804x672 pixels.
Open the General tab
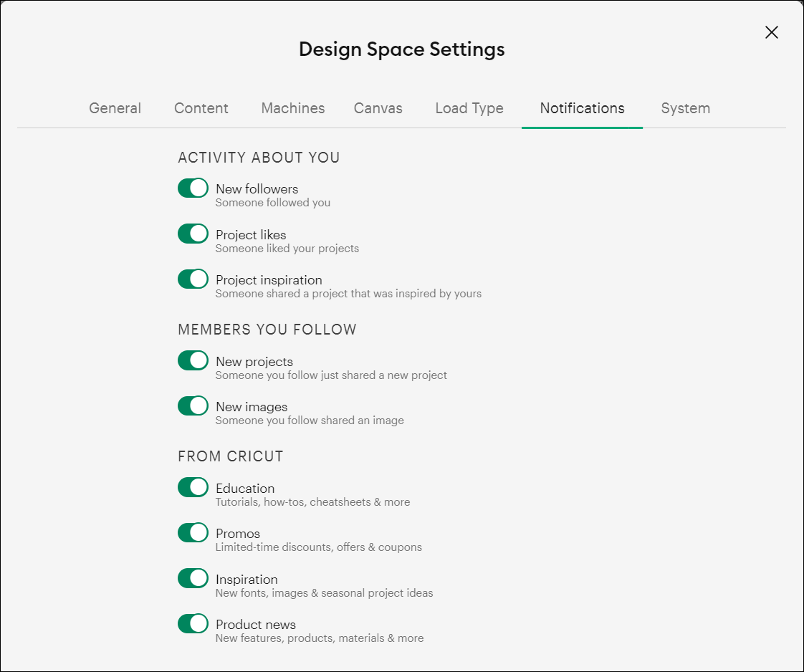[x=115, y=108]
